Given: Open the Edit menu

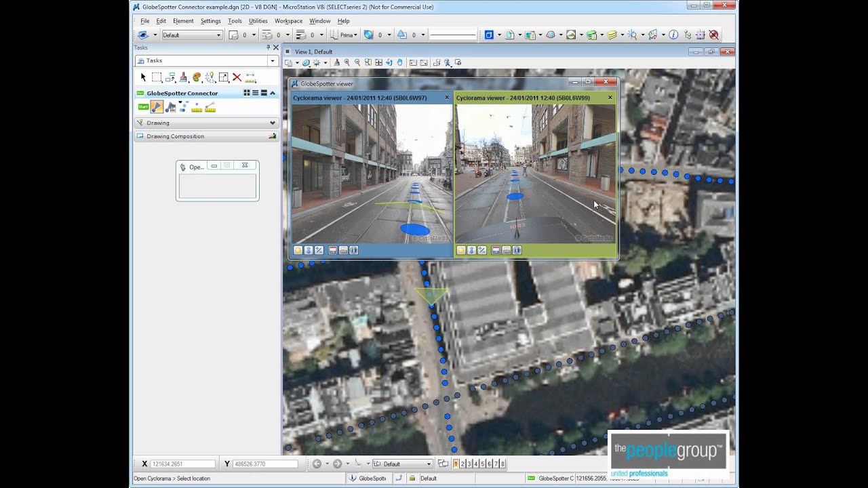Looking at the screenshot, I should (x=161, y=21).
